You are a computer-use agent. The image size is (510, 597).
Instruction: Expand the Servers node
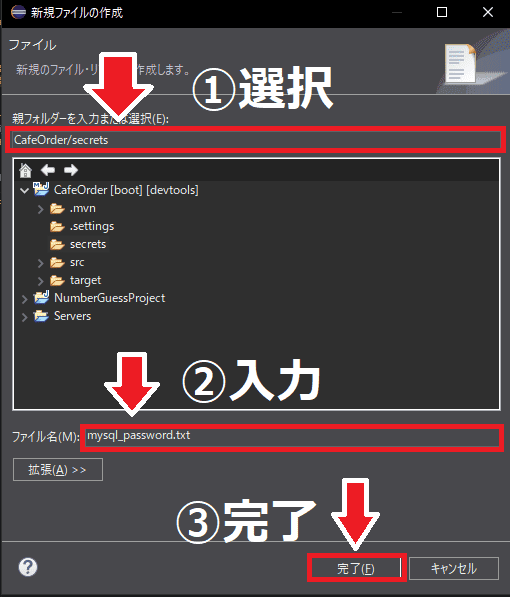pos(24,317)
